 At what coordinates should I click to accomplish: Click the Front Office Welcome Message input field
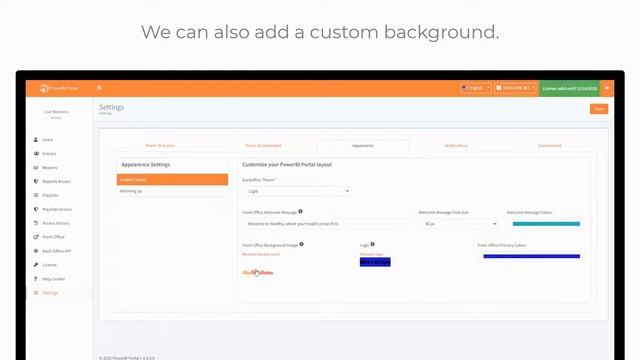tap(325, 224)
